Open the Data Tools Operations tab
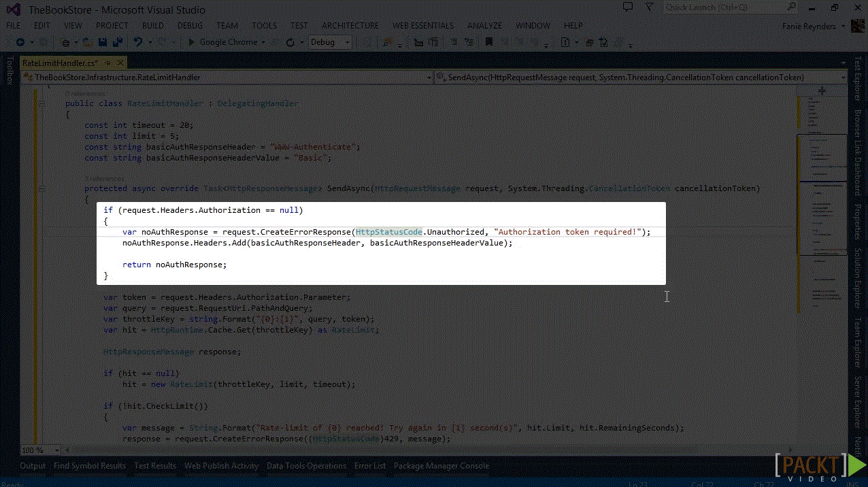 [x=306, y=466]
